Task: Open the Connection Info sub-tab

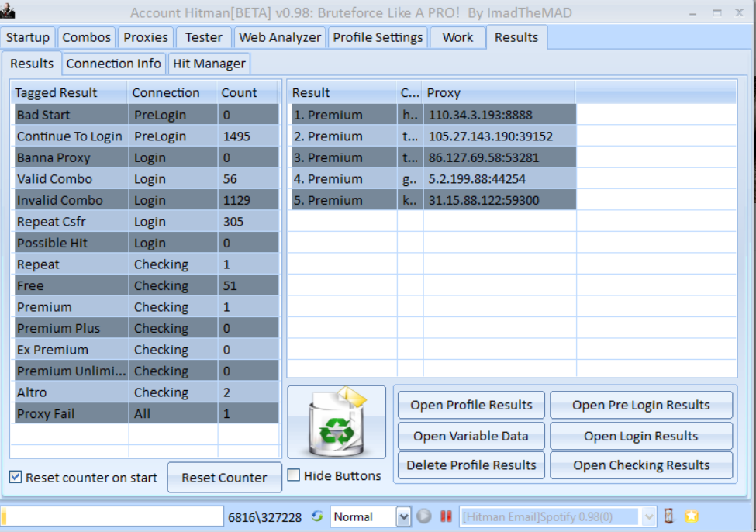Action: coord(113,63)
